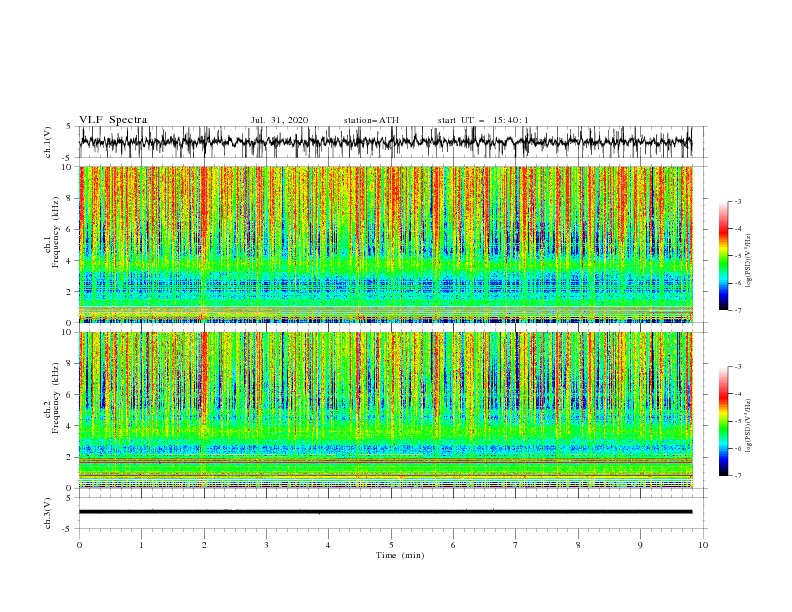
Task: Click the time axis tick label "7"
Action: (516, 545)
